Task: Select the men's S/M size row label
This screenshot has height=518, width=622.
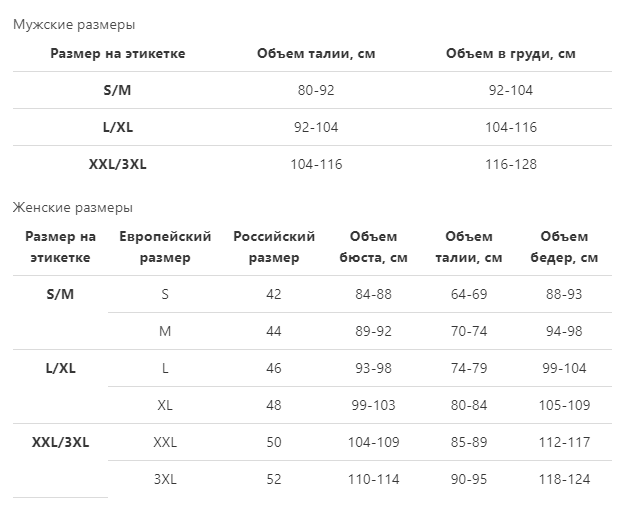Action: click(x=117, y=90)
